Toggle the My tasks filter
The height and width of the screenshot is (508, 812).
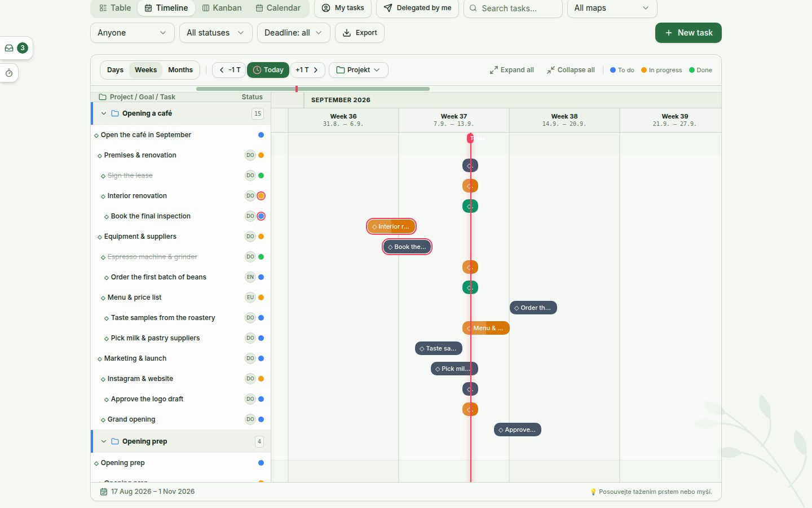click(x=343, y=8)
